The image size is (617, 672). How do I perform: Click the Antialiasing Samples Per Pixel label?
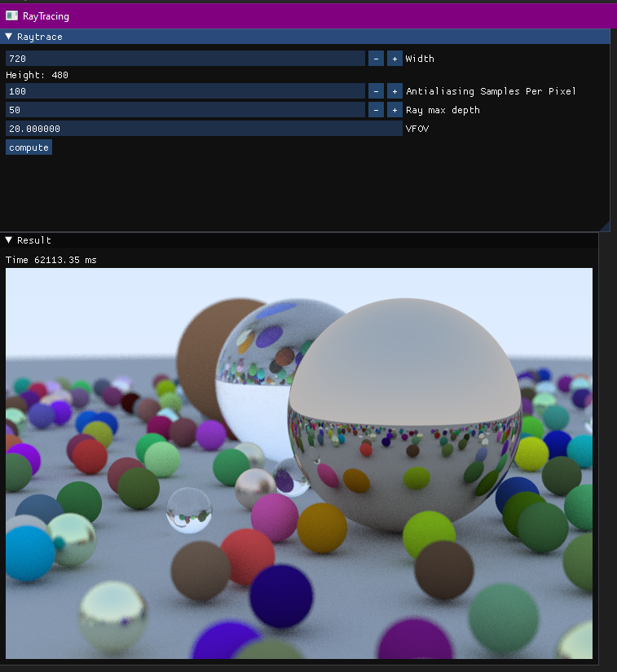491,91
